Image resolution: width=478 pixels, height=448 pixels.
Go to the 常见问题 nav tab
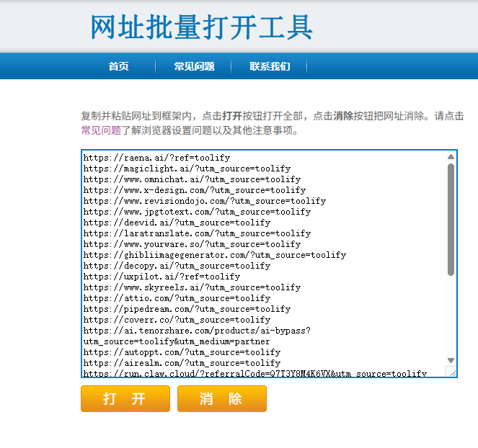click(x=194, y=66)
